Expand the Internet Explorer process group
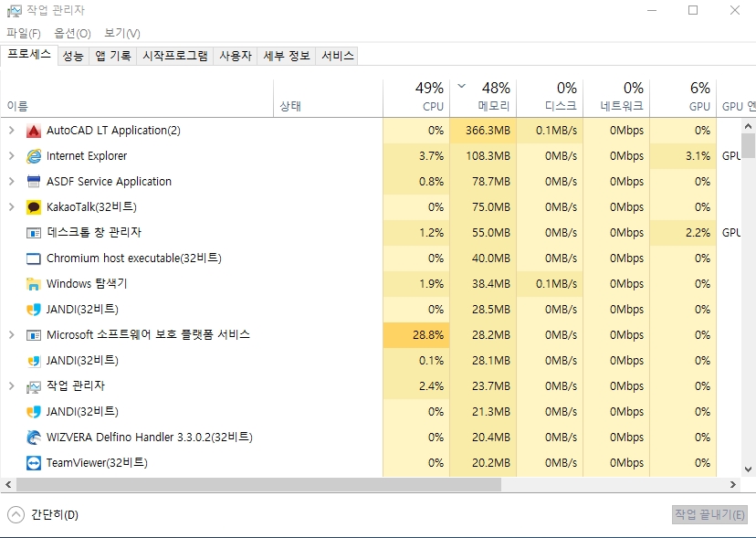 11,156
